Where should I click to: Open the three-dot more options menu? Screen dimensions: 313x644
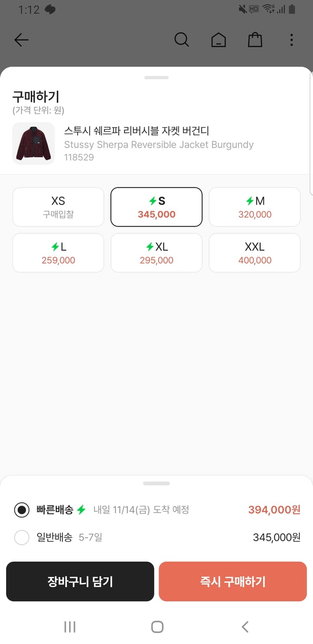point(292,40)
